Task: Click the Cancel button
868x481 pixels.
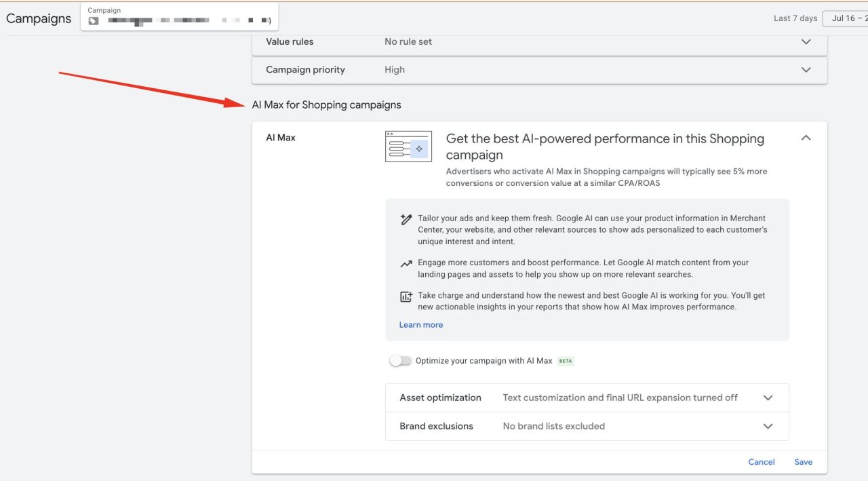Action: 761,462
